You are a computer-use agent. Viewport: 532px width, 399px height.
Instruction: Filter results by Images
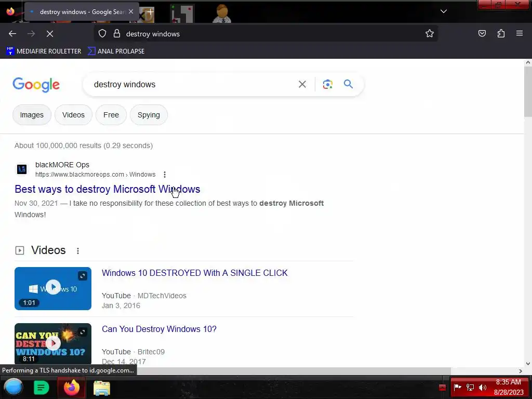pos(32,115)
